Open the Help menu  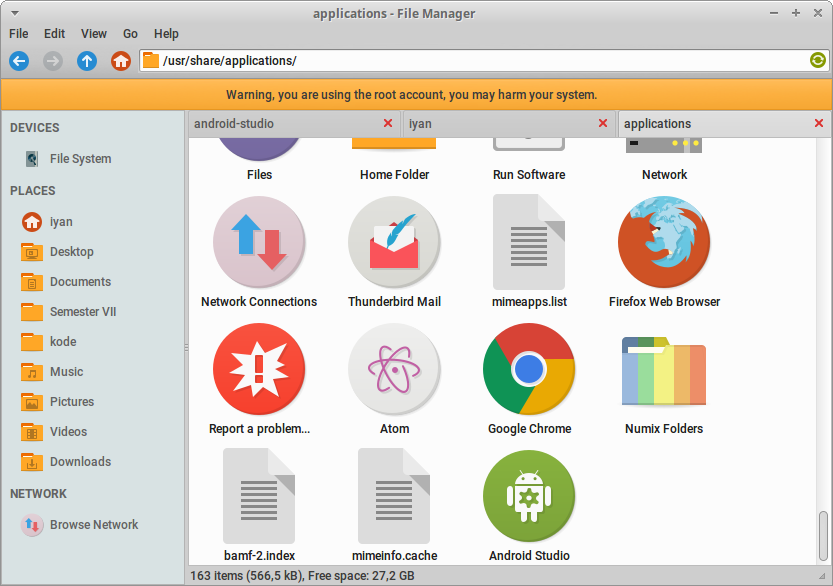coord(166,33)
